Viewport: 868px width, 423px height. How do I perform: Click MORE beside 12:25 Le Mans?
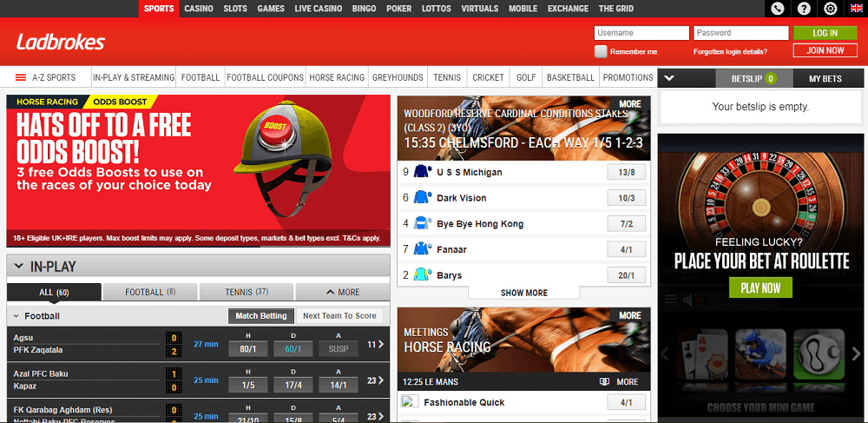coord(628,381)
